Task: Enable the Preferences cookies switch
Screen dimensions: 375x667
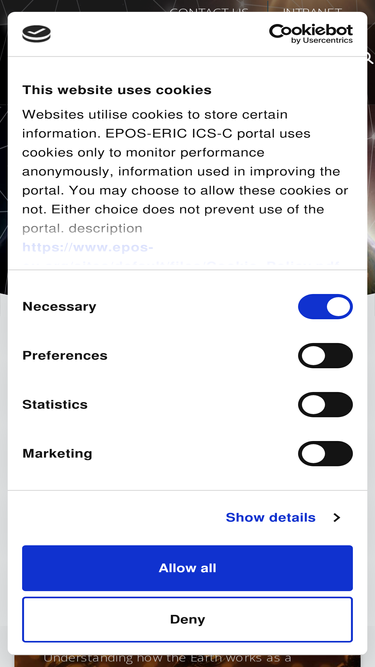Action: [x=325, y=356]
